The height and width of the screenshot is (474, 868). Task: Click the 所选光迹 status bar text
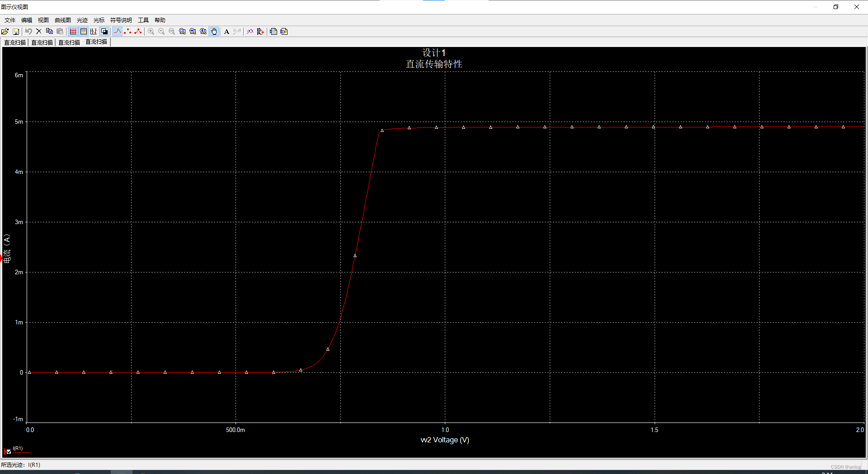tap(20, 465)
